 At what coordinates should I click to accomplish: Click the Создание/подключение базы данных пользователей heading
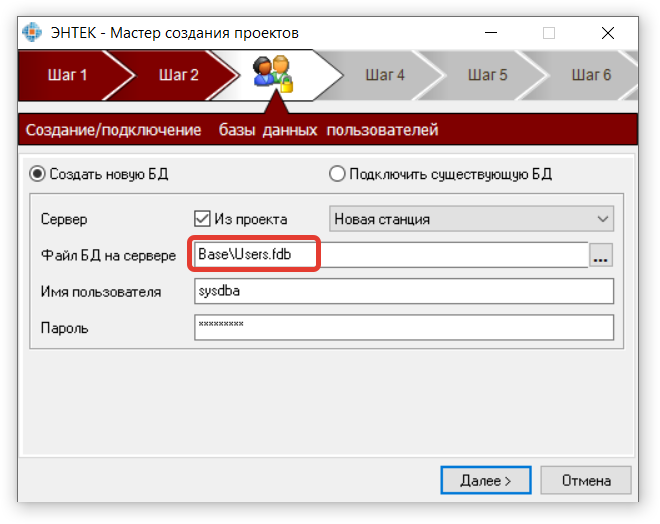[232, 130]
